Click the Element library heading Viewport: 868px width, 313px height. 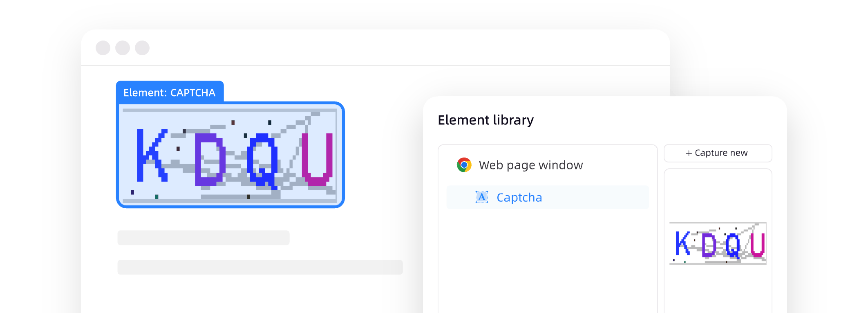(x=485, y=120)
